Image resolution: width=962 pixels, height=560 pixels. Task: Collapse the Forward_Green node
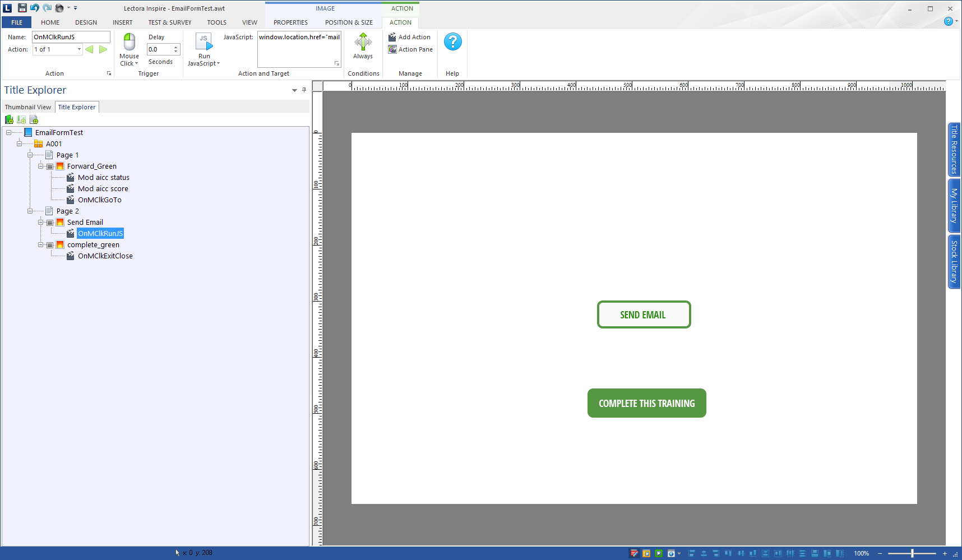tap(40, 166)
